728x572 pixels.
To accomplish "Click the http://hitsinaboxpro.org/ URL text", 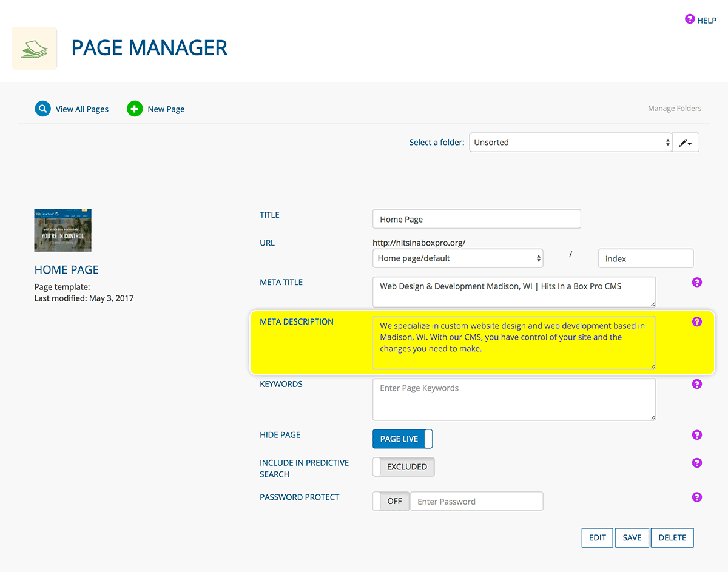I will point(419,243).
